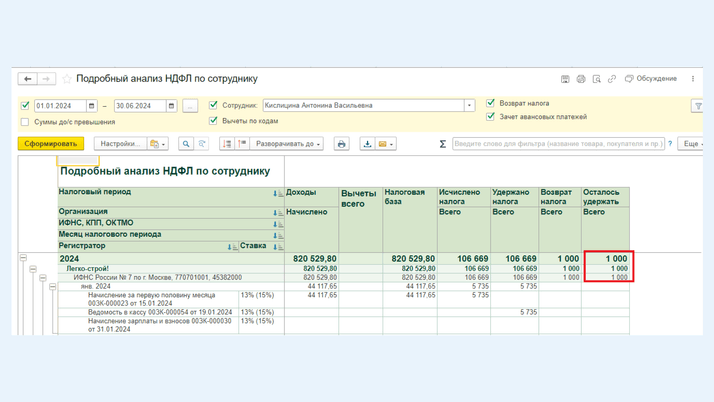Click the save report icon in toolbar
Image resolution: width=714 pixels, height=402 pixels.
tap(367, 144)
